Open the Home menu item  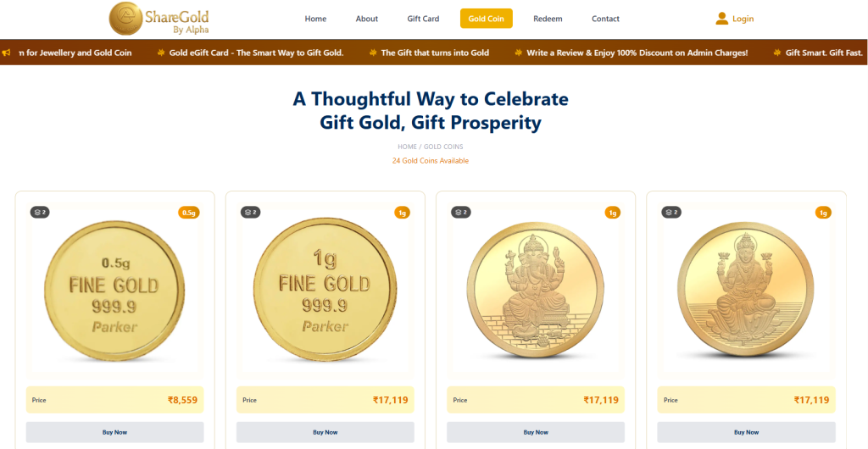pyautogui.click(x=315, y=19)
